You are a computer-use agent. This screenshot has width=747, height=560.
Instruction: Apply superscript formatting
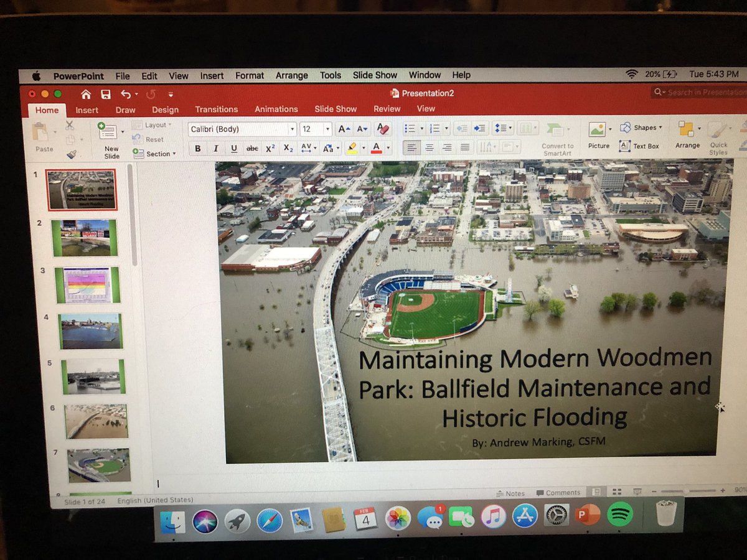tap(270, 148)
